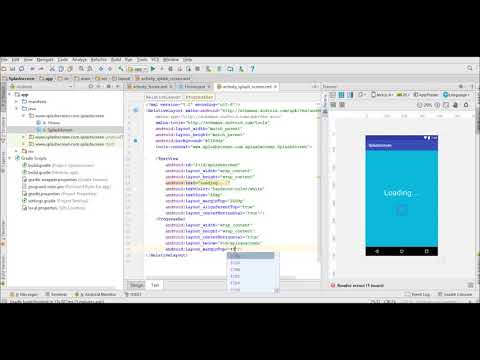This screenshot has width=480, height=360.
Task: Click the Stop square toolbar icon
Action: coord(197,69)
